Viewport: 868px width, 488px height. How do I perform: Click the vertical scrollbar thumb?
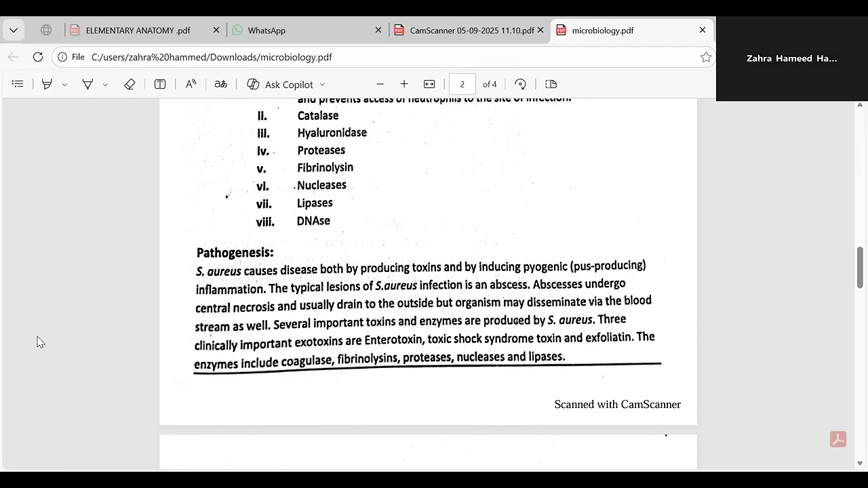click(x=860, y=268)
